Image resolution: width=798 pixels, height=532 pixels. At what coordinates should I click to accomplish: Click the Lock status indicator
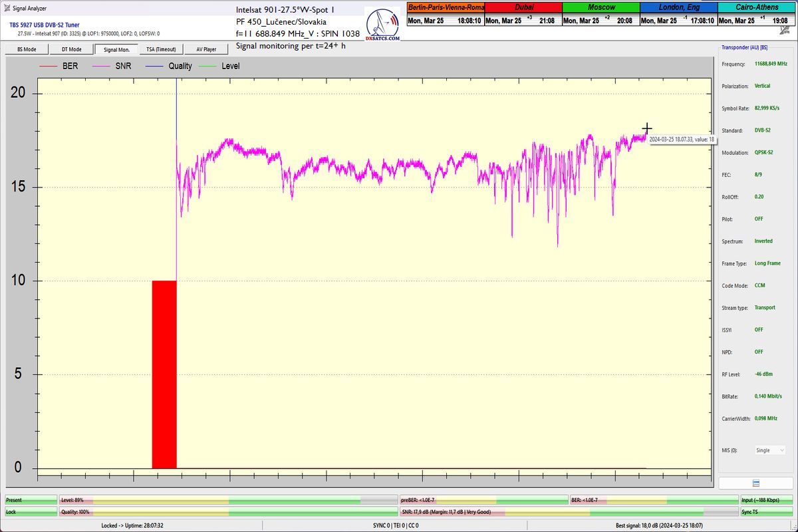point(31,512)
